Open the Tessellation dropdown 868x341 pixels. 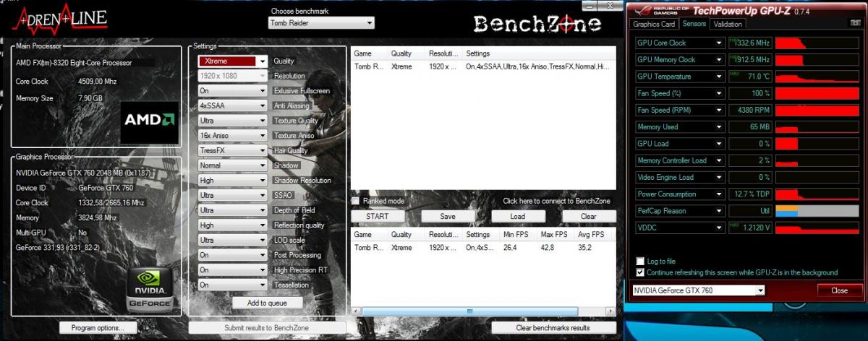click(233, 285)
